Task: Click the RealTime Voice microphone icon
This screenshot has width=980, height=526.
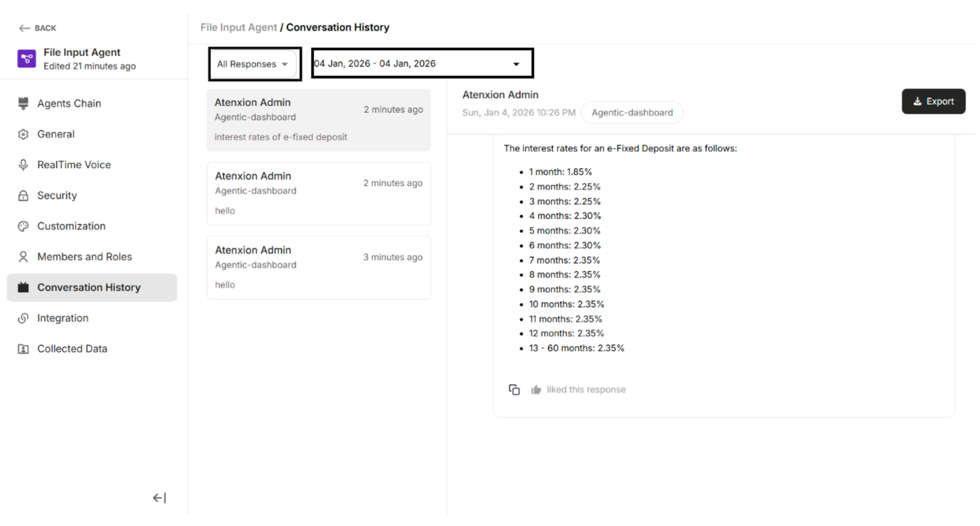Action: tap(23, 165)
